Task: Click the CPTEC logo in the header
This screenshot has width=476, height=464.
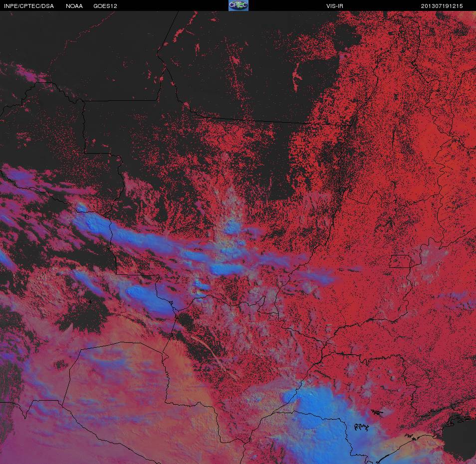Action: [238, 5]
